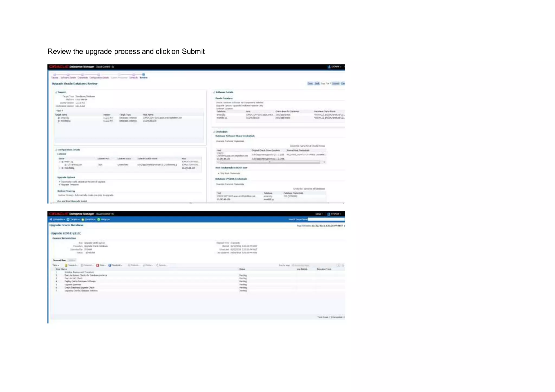The image size is (555, 392).
Task: Click the History clock icon
Action: click(x=99, y=220)
